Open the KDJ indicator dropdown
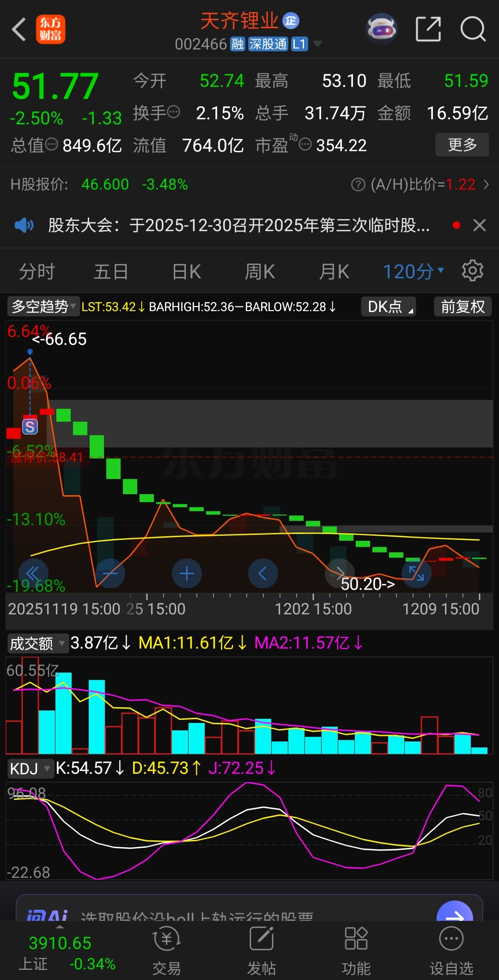499x980 pixels. 30,769
